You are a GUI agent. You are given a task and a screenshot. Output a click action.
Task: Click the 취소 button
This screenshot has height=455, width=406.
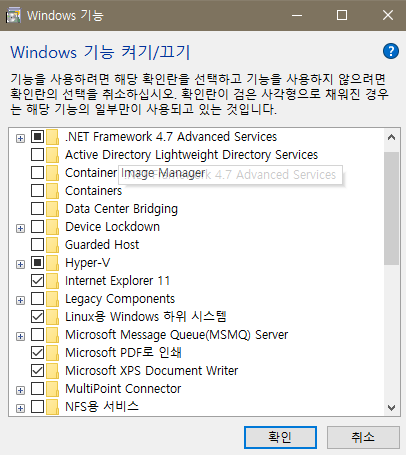tap(363, 437)
